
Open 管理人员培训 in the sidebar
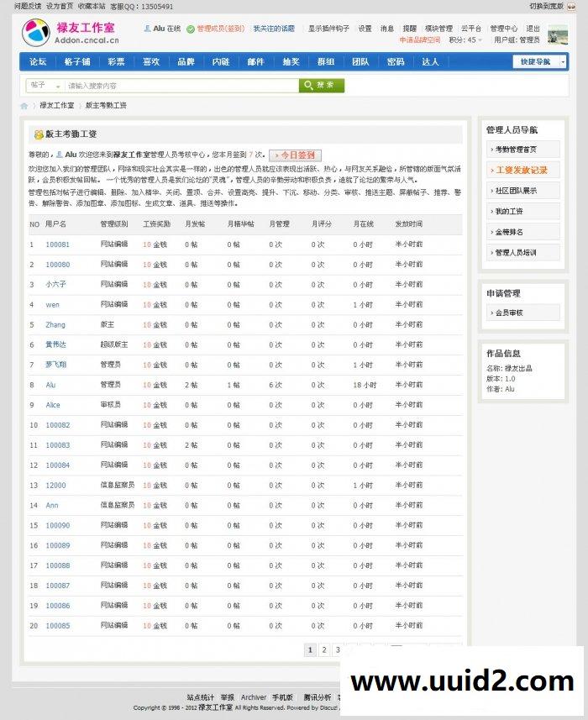pos(522,253)
